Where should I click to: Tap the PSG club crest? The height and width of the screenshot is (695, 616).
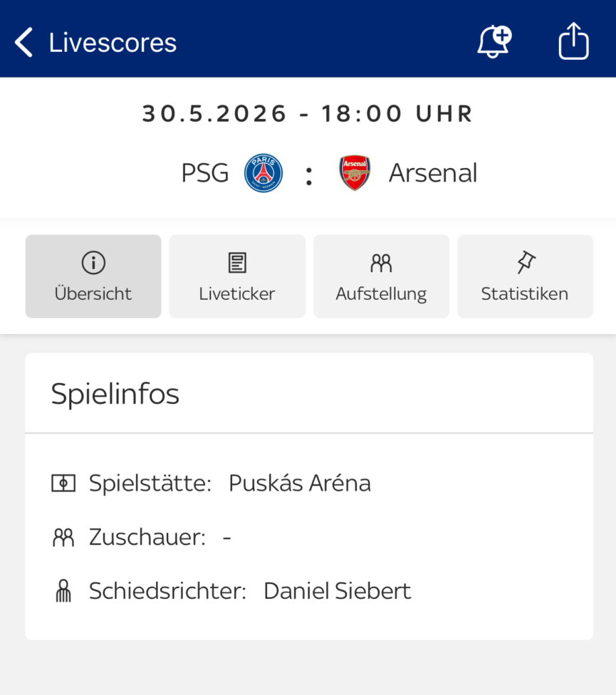tap(263, 173)
